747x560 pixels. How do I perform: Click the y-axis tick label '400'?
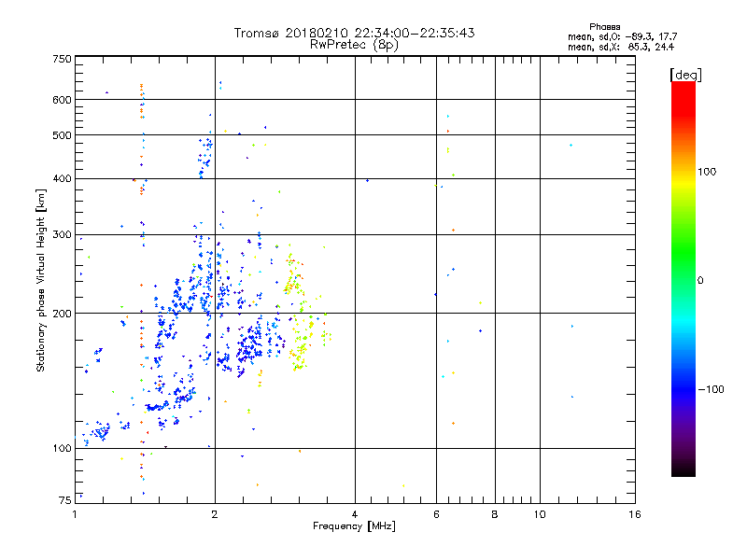click(x=63, y=179)
